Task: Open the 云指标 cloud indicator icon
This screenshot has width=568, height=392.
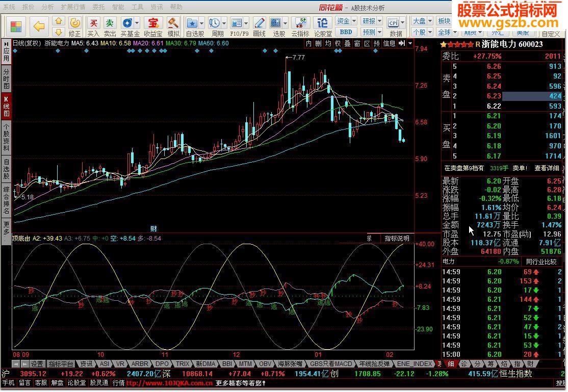Action: pos(300,27)
